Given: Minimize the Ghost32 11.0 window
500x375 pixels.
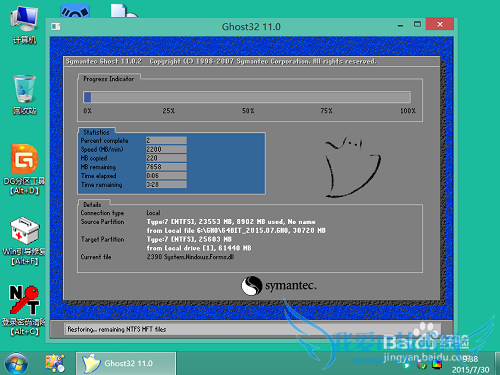Looking at the screenshot, I should pos(400,25).
